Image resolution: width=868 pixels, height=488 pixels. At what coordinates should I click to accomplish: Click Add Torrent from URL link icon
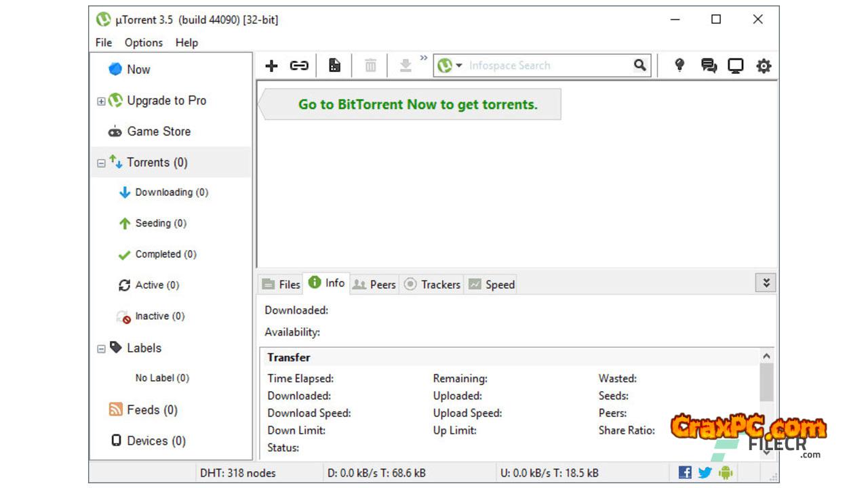[x=299, y=66]
